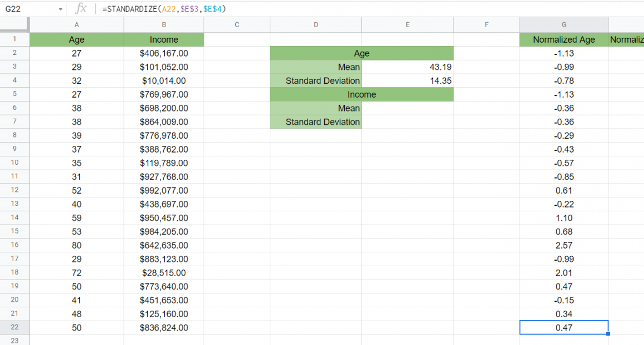Select column A header
Image resolution: width=644 pixels, height=345 pixels.
pyautogui.click(x=77, y=24)
